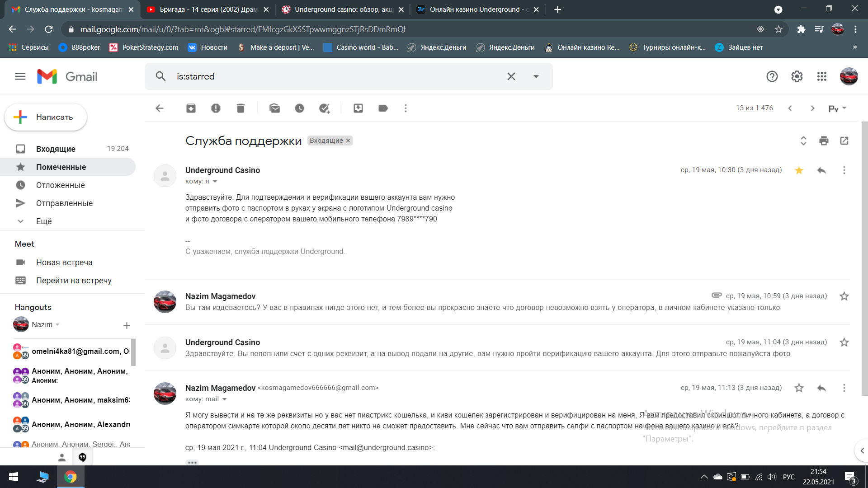Move conversation to another folder

click(x=358, y=108)
